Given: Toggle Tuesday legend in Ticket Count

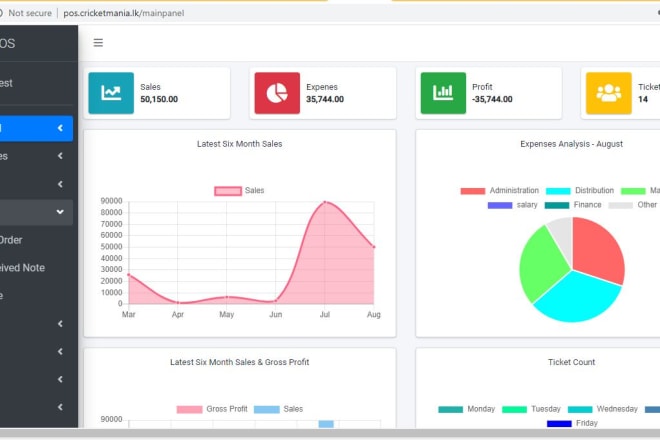Looking at the screenshot, I should pos(532,409).
